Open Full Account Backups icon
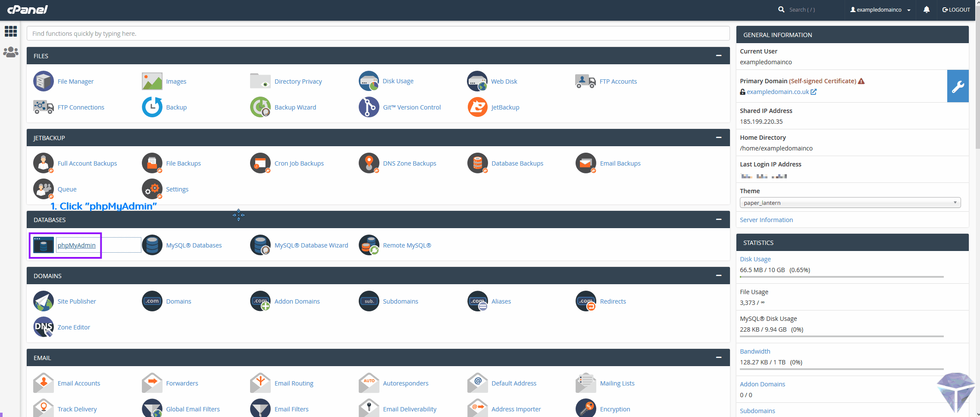980x417 pixels. click(x=44, y=163)
